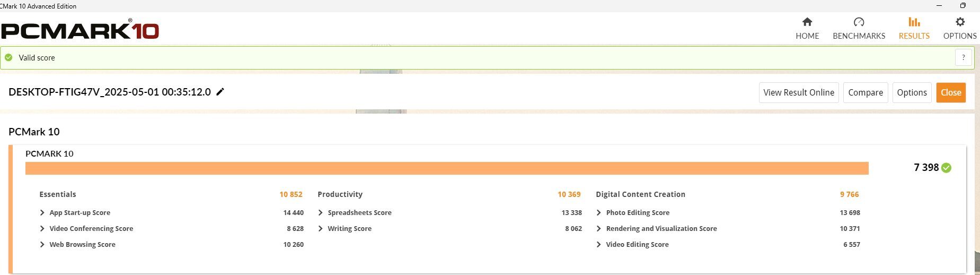Restore down the PCMark 10 window

point(963,6)
